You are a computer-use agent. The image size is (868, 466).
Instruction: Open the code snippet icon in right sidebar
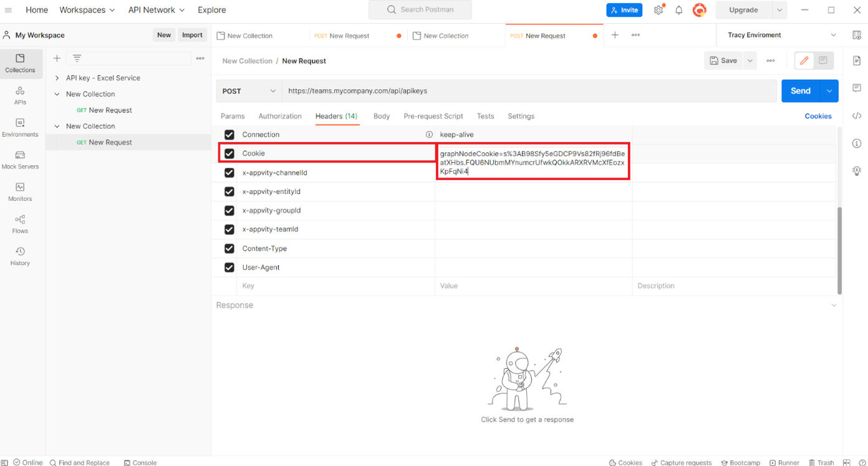(857, 116)
